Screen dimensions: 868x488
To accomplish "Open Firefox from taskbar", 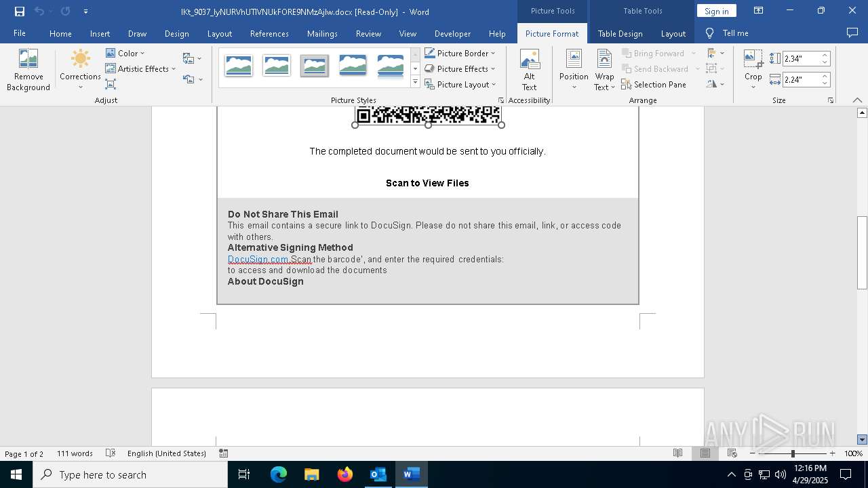I will pyautogui.click(x=345, y=474).
